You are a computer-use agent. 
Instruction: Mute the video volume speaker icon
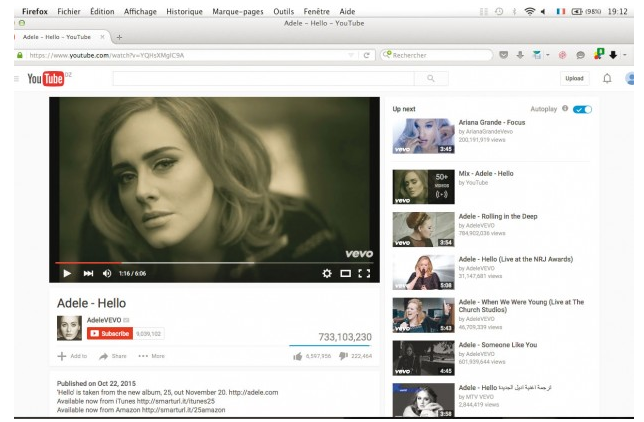[107, 274]
